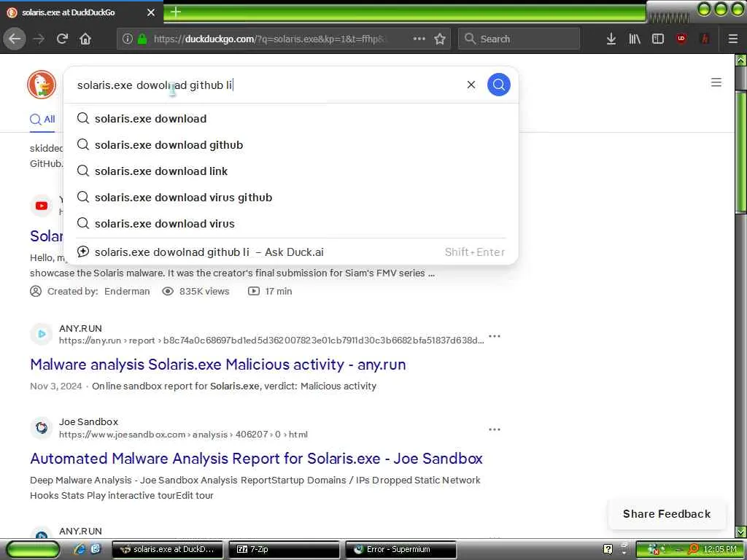Click the green Start button
Viewport: 747px width, 560px height.
34,550
